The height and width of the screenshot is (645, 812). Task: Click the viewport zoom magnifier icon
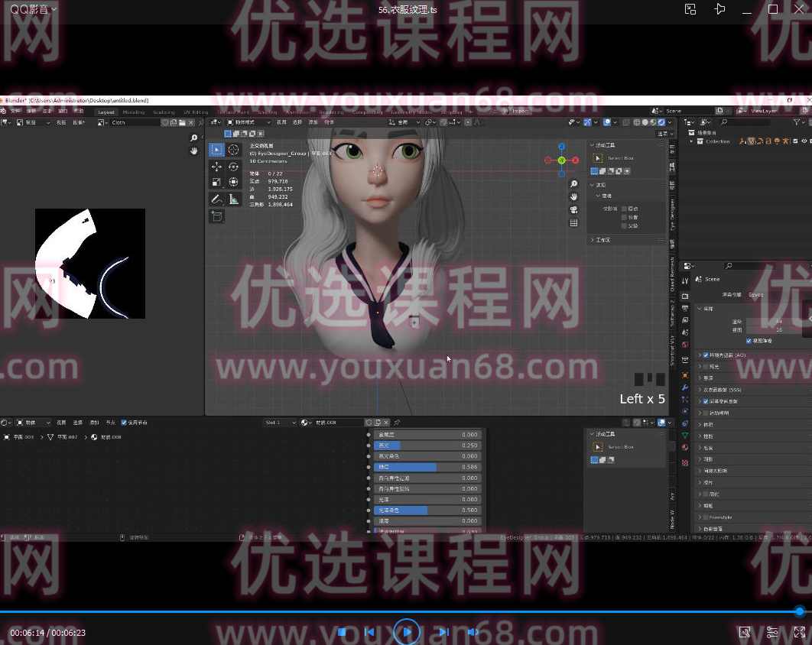[574, 183]
